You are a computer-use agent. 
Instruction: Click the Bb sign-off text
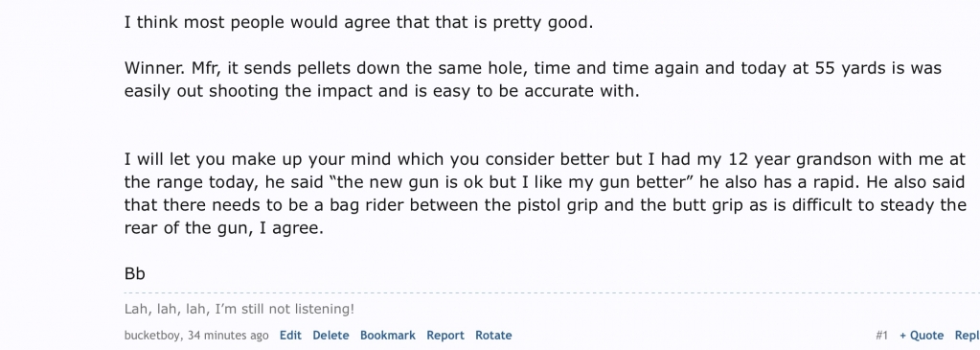[134, 273]
